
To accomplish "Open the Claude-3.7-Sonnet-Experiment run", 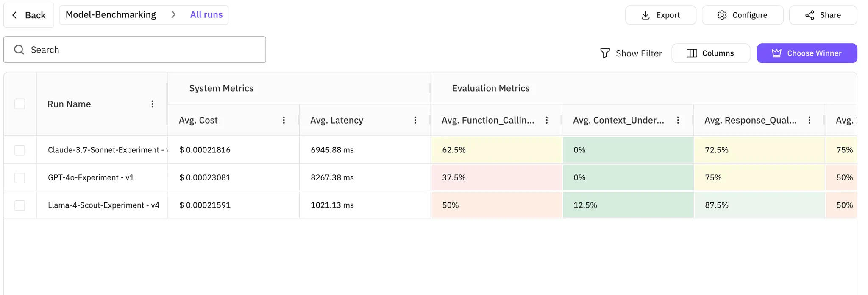I will [x=106, y=150].
